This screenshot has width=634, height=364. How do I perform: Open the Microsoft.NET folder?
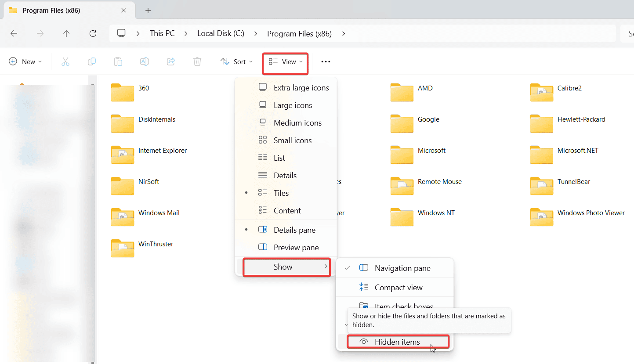pos(565,155)
